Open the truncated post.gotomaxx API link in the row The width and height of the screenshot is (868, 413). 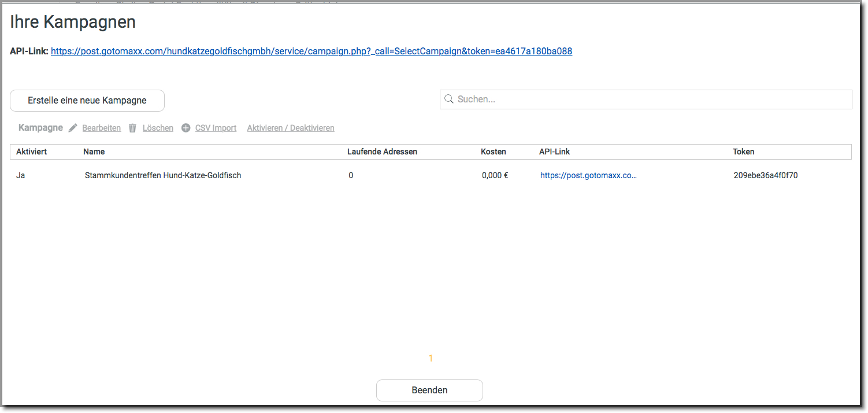pos(588,175)
